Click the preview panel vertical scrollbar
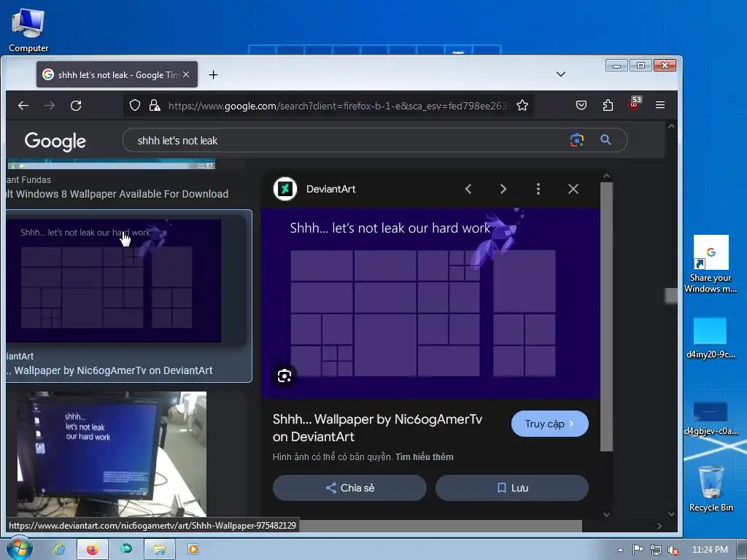Viewport: 747px width, 560px height. pyautogui.click(x=606, y=316)
